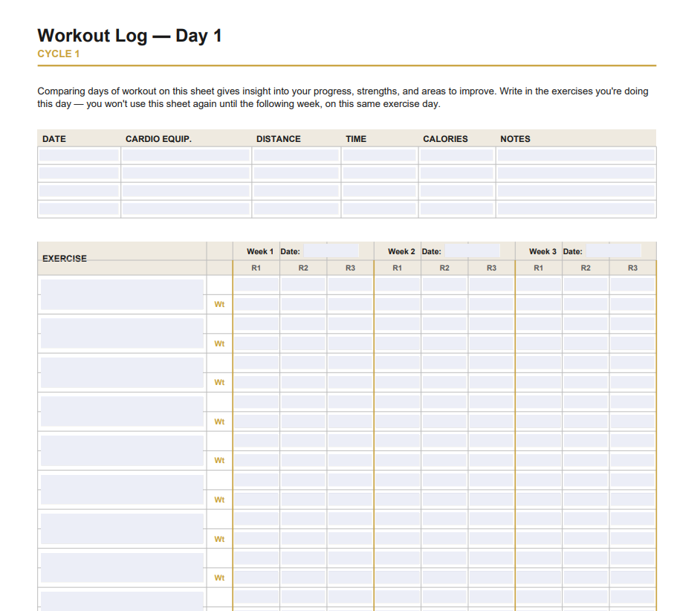700x611 pixels.
Task: Click the Week 3 Date input field
Action: pyautogui.click(x=613, y=251)
